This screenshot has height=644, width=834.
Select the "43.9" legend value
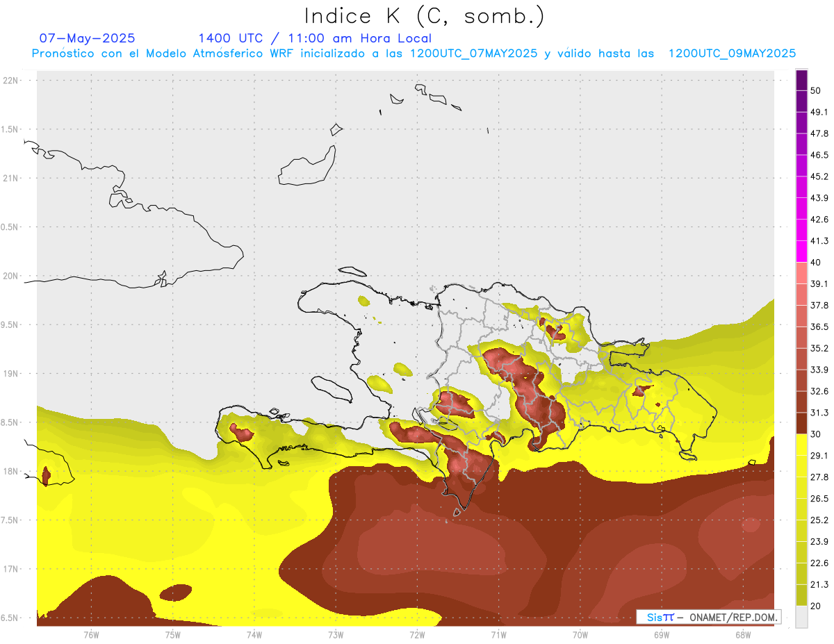click(819, 198)
